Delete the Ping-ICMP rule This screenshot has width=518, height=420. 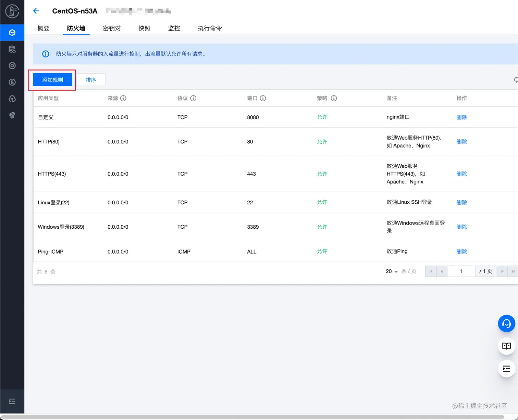click(x=461, y=252)
